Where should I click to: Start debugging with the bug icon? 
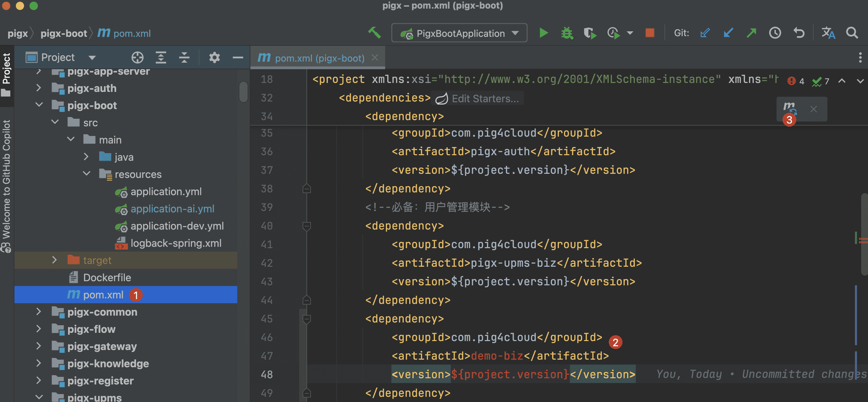[x=567, y=33]
